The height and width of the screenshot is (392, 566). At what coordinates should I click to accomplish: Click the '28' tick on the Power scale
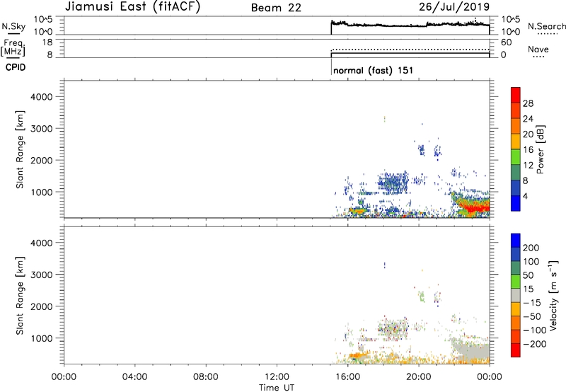[528, 103]
